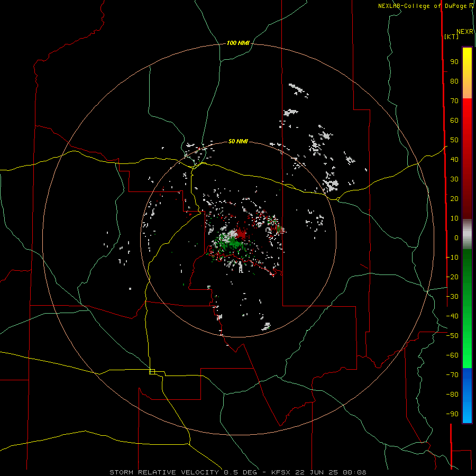The height and width of the screenshot is (476, 476).
Task: Click the -80 value on velocity scale
Action: point(452,395)
